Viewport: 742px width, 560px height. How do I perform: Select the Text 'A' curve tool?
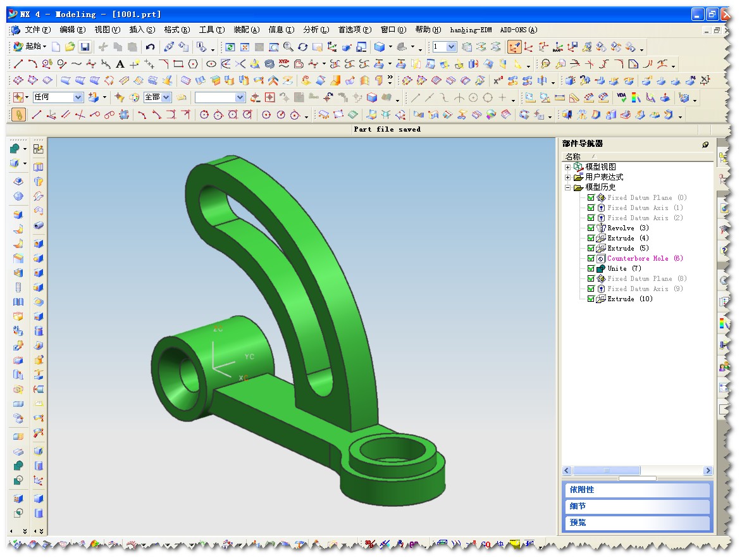tap(120, 64)
